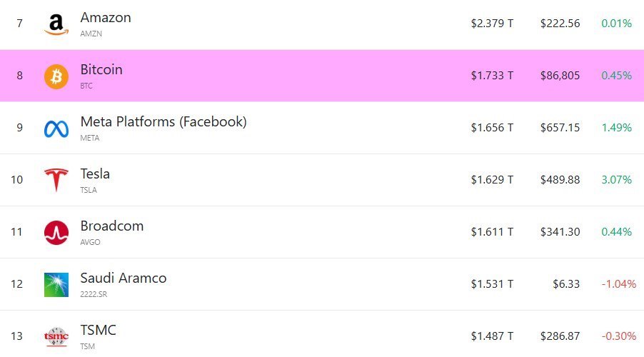The image size is (644, 357).
Task: Open the Broadcom name link
Action: [112, 226]
